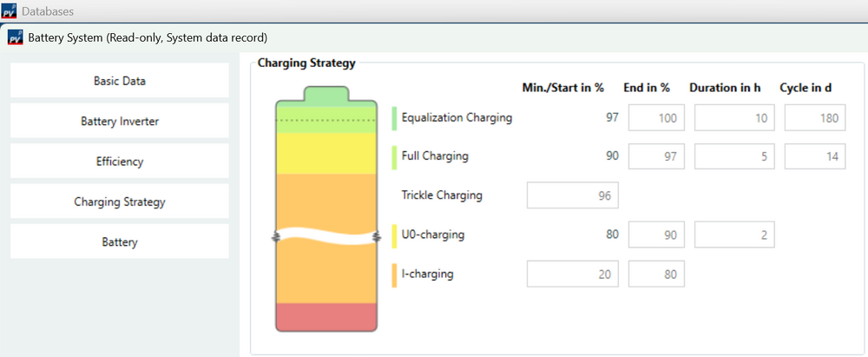Viewport: 868px width, 357px height.
Task: Click the Full Charging color indicator
Action: tap(394, 156)
